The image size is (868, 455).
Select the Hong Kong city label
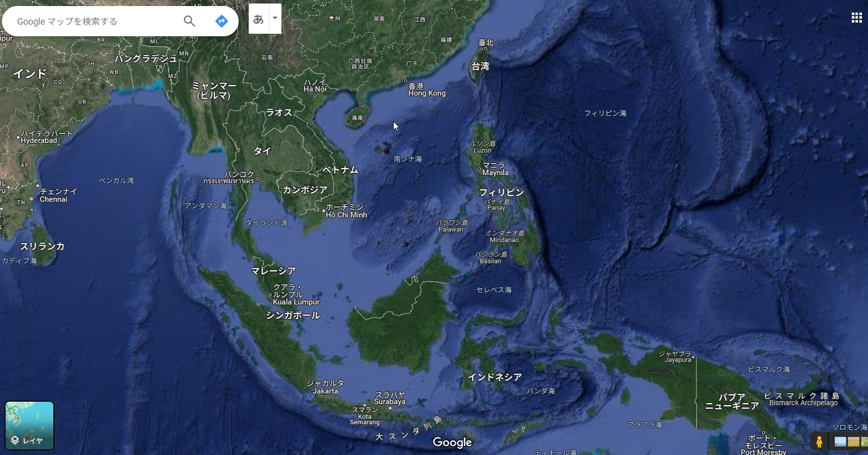(426, 93)
